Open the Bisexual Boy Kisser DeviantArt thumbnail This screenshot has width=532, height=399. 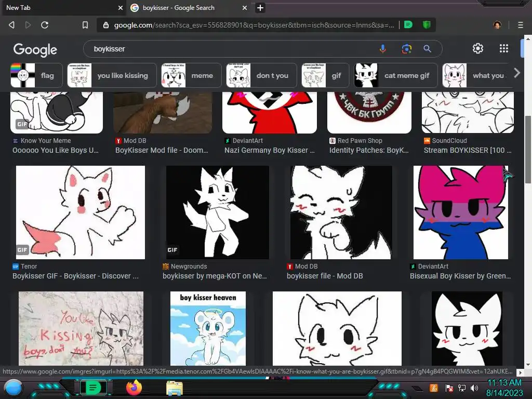(461, 212)
